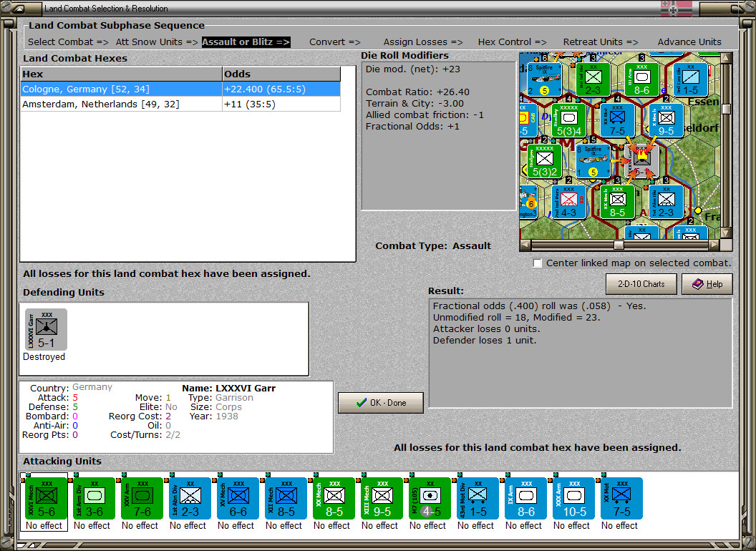Viewport: 756px width, 551px height.
Task: Select the XXV Arm 7-6 attacking unit
Action: click(142, 499)
